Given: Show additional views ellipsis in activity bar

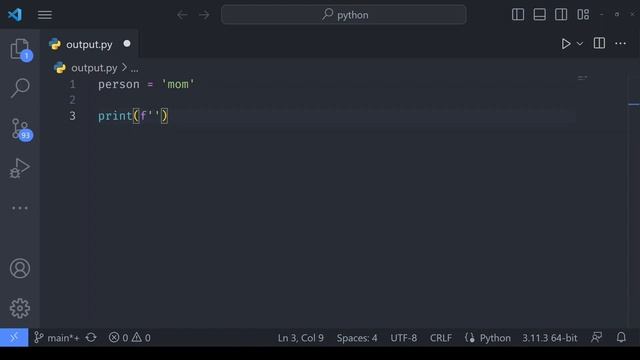Looking at the screenshot, I should point(20,208).
